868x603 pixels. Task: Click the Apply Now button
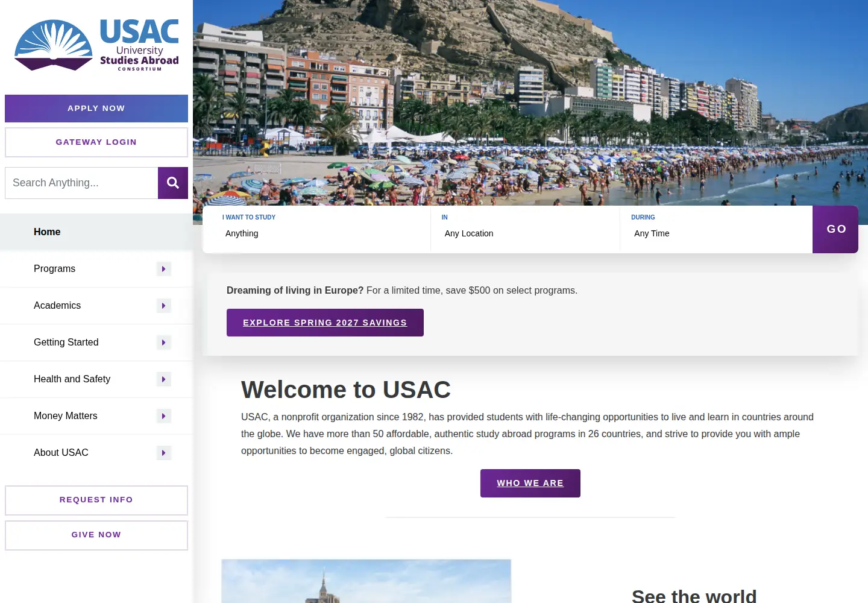pos(96,109)
